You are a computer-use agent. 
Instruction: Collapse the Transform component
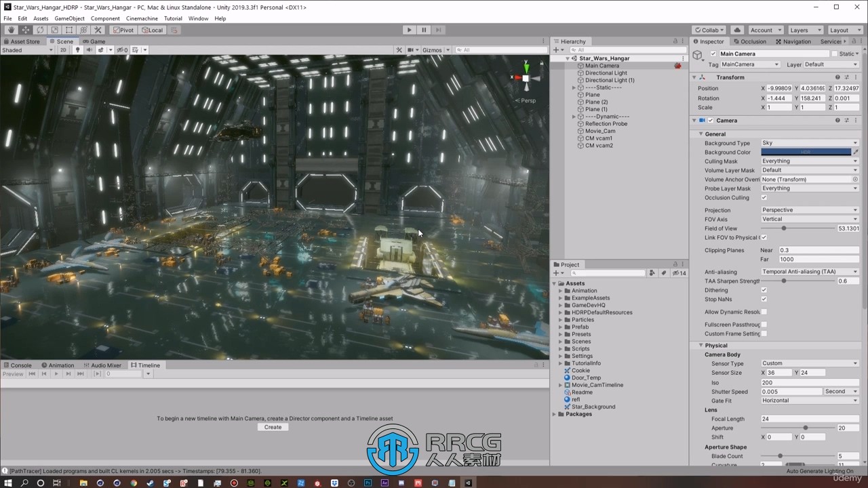(x=694, y=77)
